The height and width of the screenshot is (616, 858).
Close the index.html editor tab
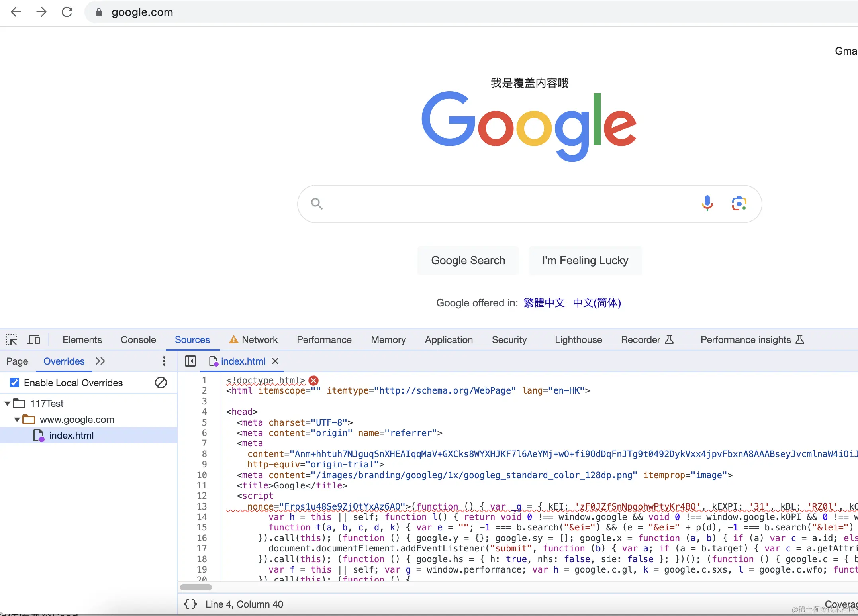coord(275,361)
